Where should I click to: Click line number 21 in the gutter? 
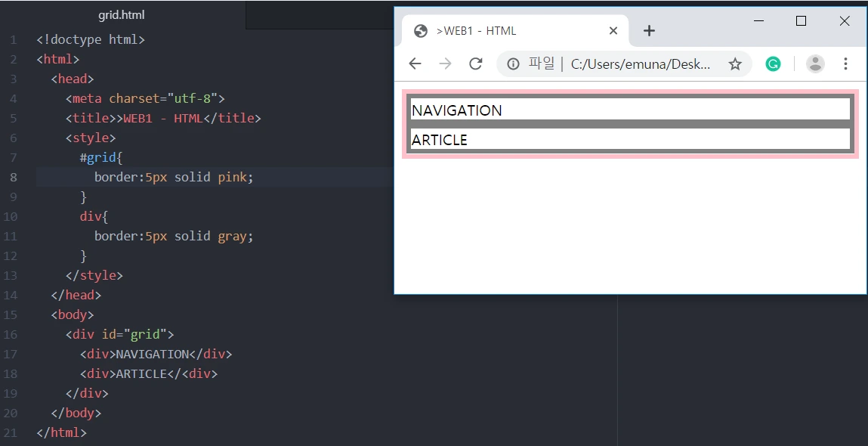click(10, 432)
